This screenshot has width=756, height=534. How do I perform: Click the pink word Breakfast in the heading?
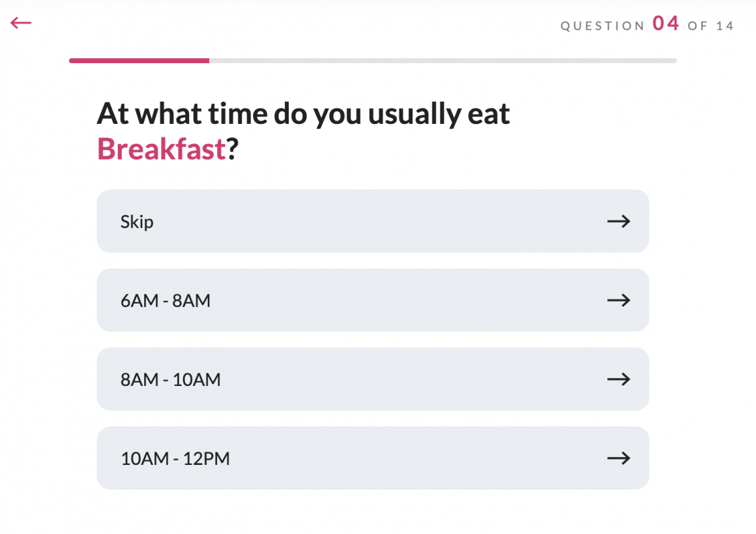pos(161,149)
